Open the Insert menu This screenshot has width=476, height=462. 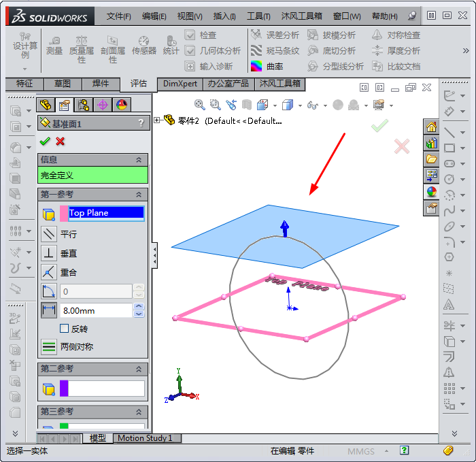[224, 16]
